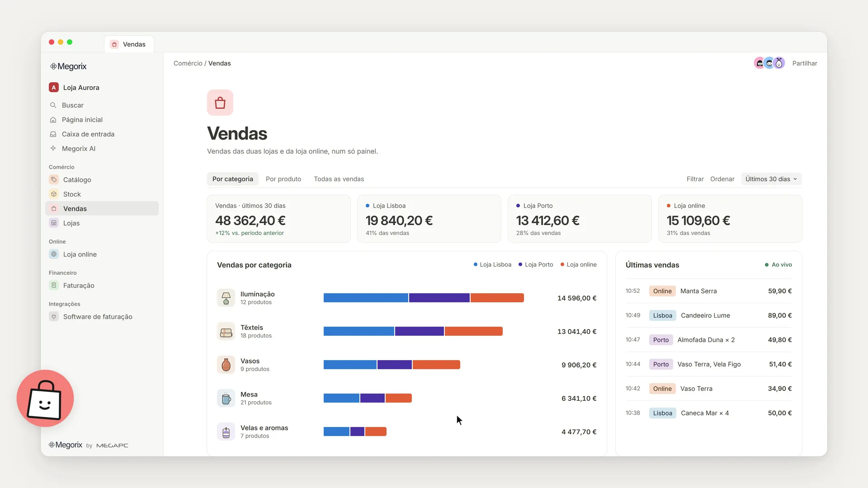Open the Vendas últimos 30 dias total card
The height and width of the screenshot is (488, 868).
278,219
